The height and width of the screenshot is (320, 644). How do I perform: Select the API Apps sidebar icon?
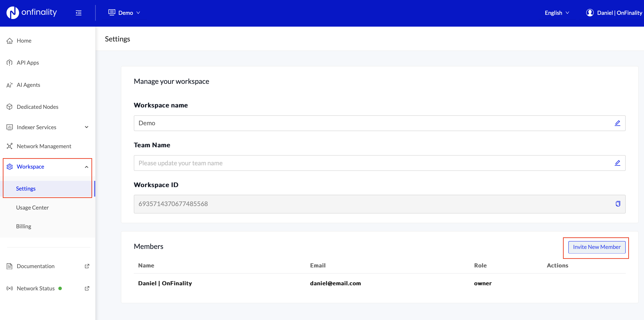pyautogui.click(x=9, y=63)
